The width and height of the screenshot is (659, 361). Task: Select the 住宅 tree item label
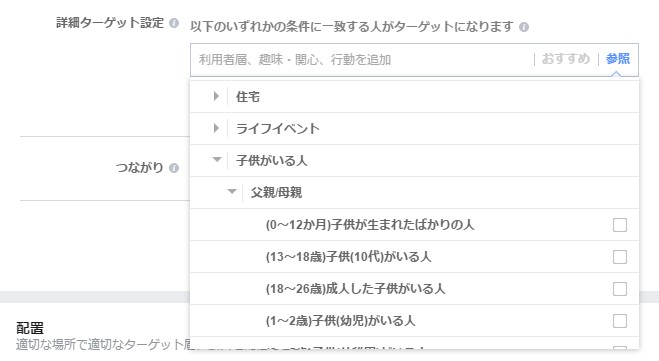click(x=248, y=97)
